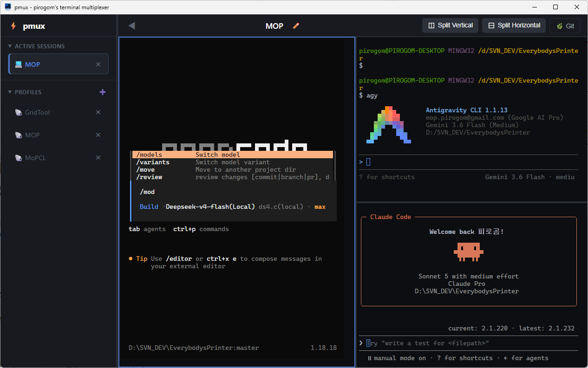Click the '← for agents' hint
Screen dimensions: 588x368
tap(526, 358)
